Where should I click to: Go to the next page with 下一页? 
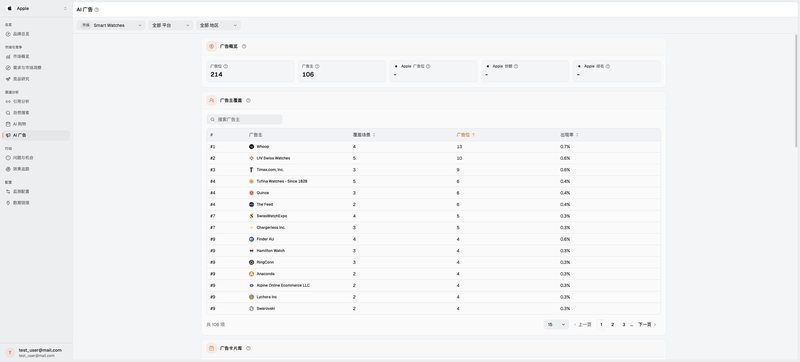647,324
